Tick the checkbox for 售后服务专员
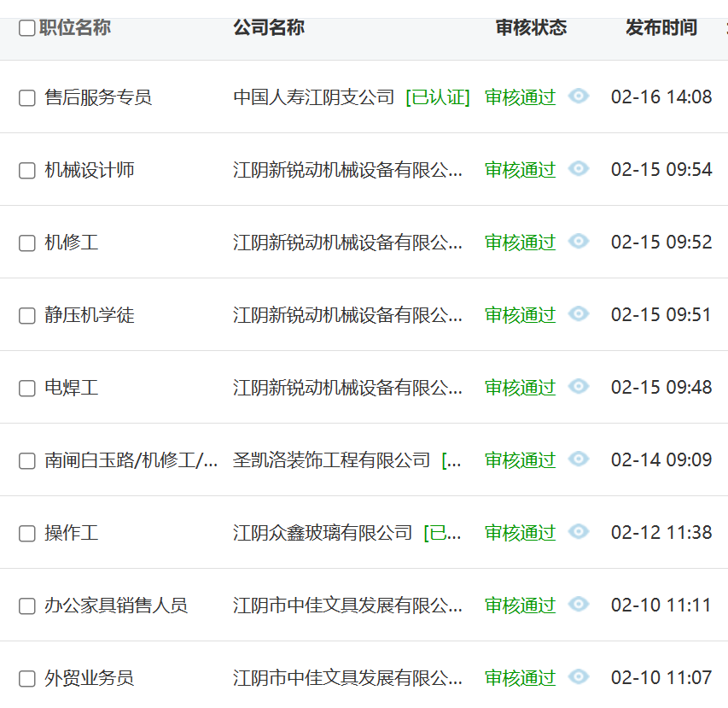The image size is (728, 708). pyautogui.click(x=27, y=98)
